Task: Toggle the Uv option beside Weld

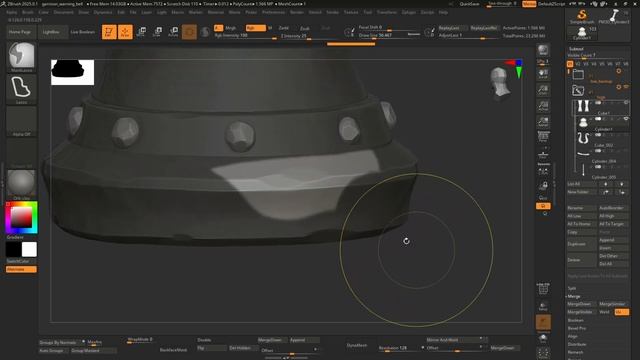Action: (622, 312)
